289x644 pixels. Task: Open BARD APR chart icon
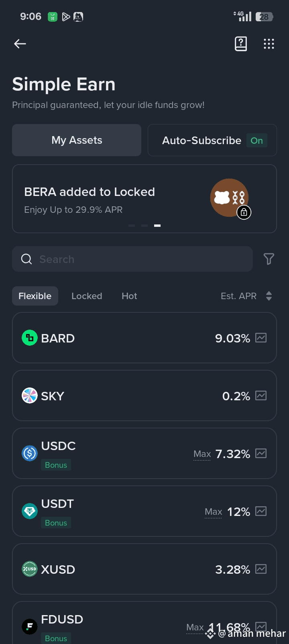(x=261, y=338)
